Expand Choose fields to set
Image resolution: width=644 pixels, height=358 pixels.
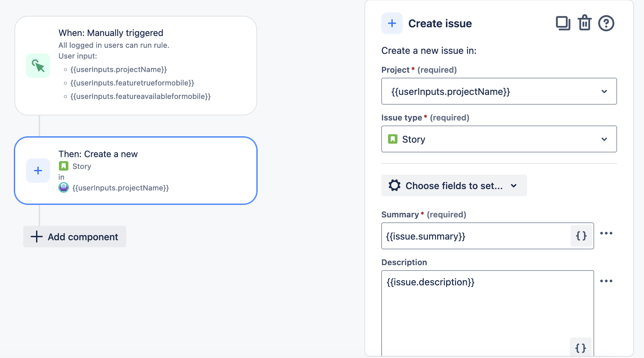[x=453, y=185]
